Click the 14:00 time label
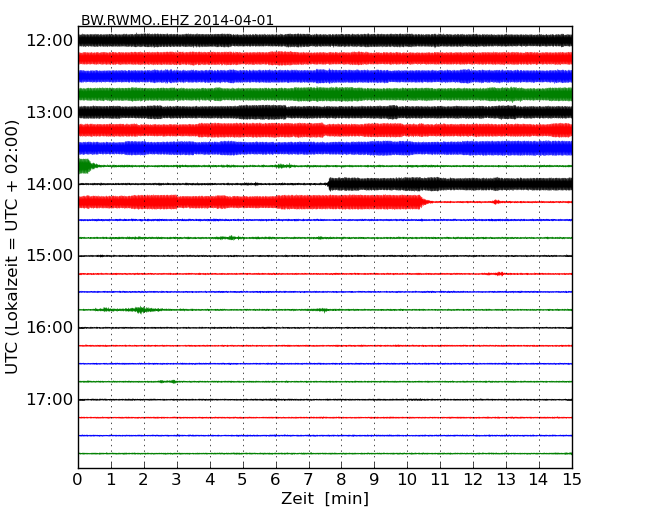The height and width of the screenshot is (520, 650). (x=50, y=184)
